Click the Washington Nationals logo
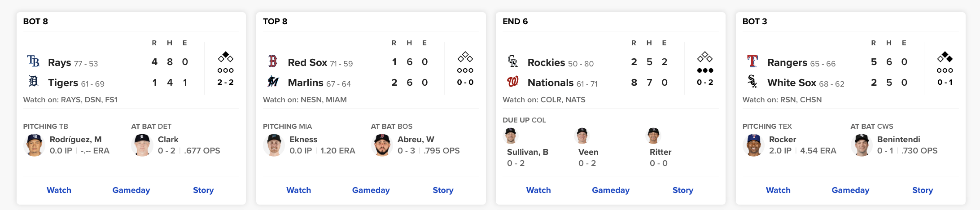980x210 pixels. tap(512, 82)
